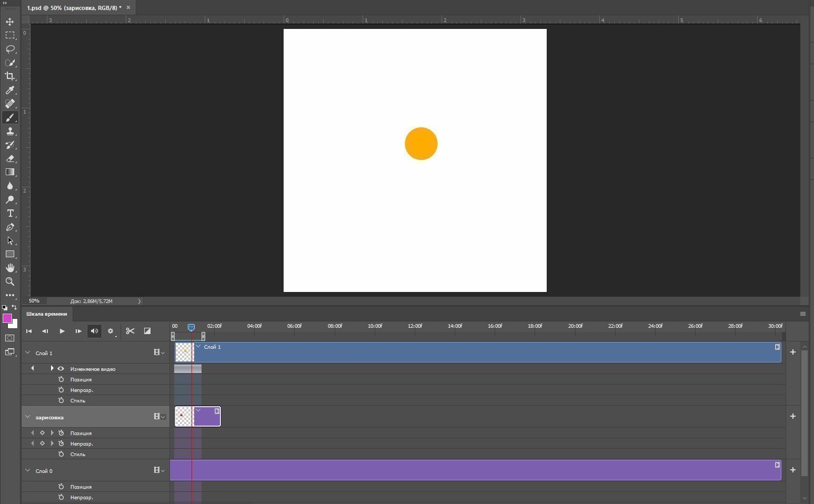Open the extra tools ellipsis in toolbar
The width and height of the screenshot is (814, 504).
(10, 295)
